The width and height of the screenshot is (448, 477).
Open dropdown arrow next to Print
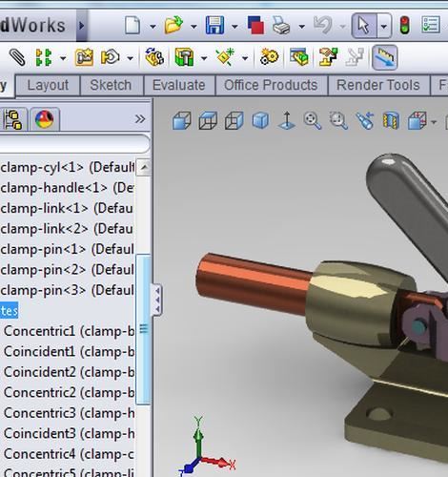tap(301, 27)
